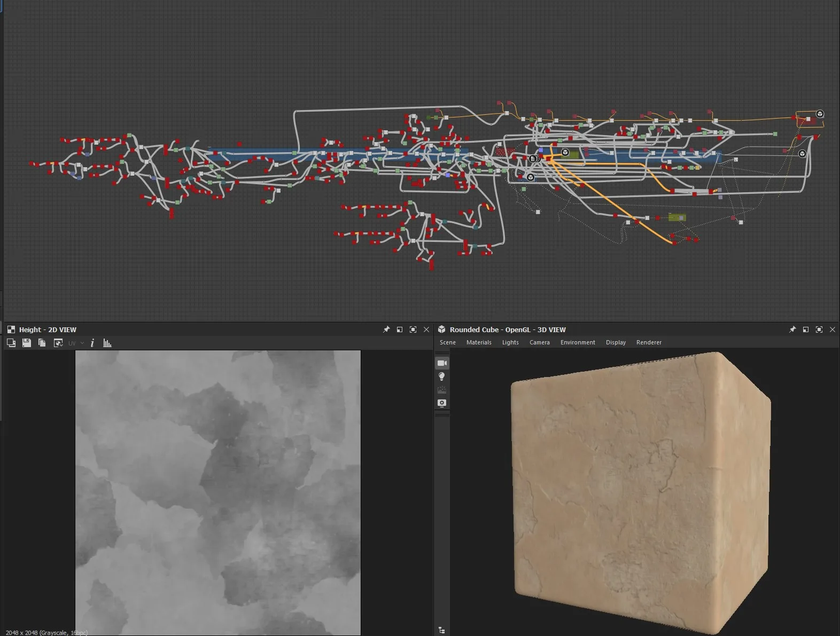Click the save icon in 2D view toolbar
The image size is (840, 636).
click(26, 343)
